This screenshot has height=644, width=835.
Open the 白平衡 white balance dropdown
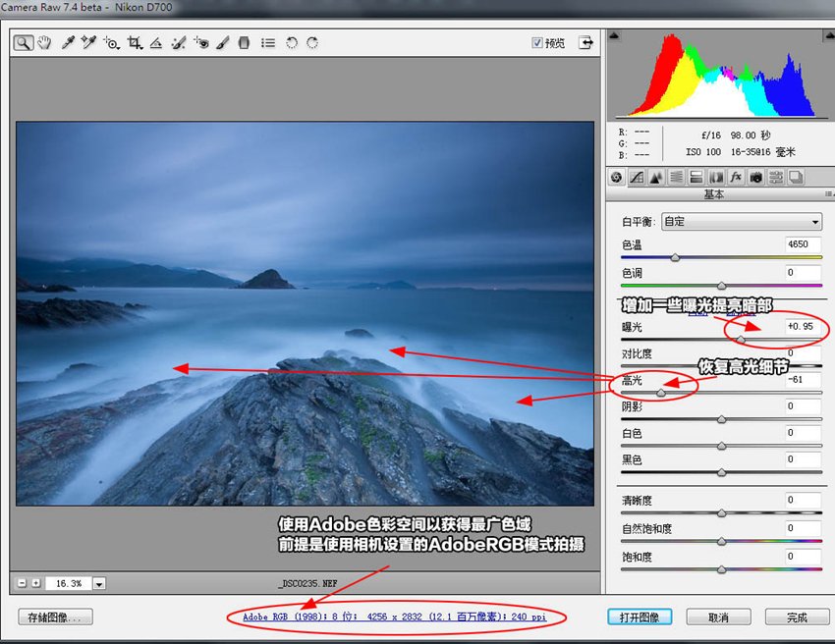pos(742,222)
